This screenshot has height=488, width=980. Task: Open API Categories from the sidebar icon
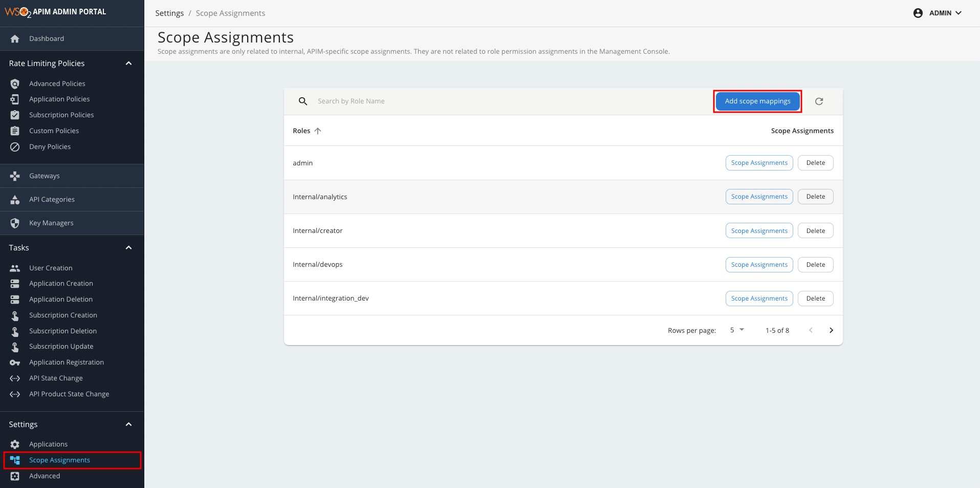pos(15,199)
